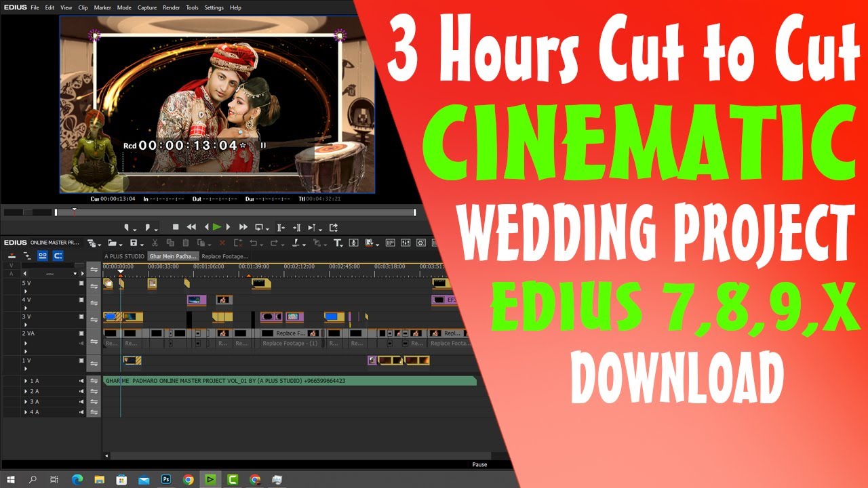Image resolution: width=868 pixels, height=488 pixels.
Task: Click Move to Previous Edit Point icon
Action: [281, 227]
